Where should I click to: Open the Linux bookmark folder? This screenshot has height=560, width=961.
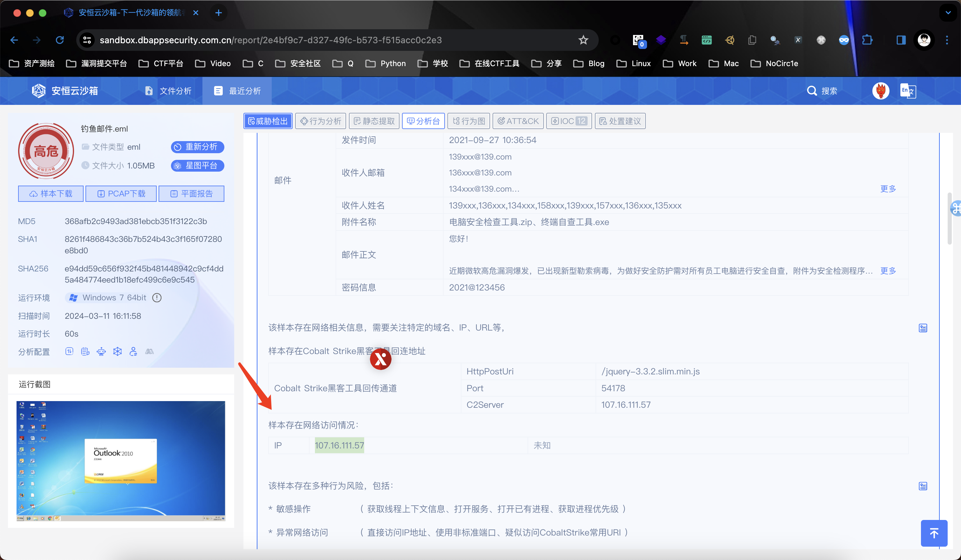pyautogui.click(x=634, y=63)
